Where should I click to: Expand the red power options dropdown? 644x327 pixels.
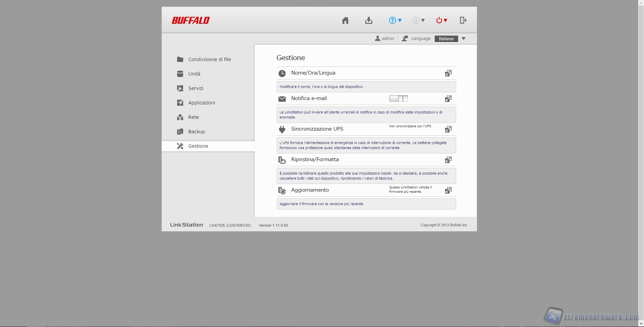click(441, 20)
